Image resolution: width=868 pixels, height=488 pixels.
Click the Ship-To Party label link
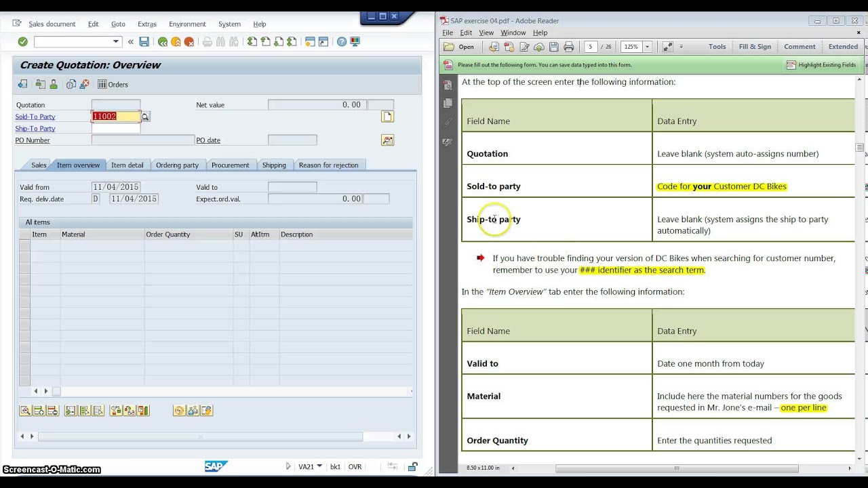35,129
